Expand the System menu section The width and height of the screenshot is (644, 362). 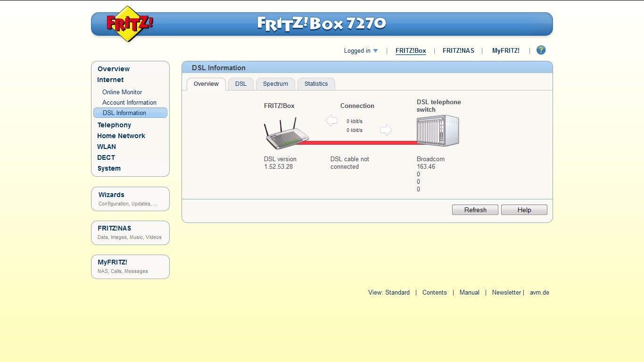(109, 168)
